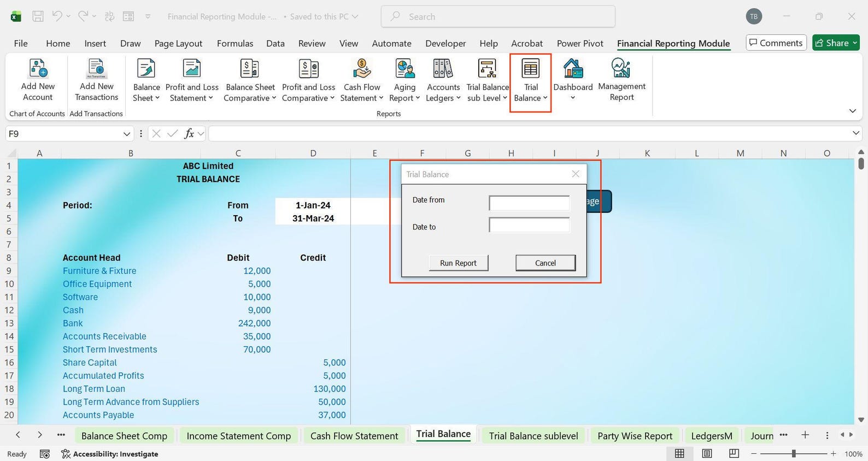
Task: Collapse the ribbon using chevron
Action: tap(852, 111)
